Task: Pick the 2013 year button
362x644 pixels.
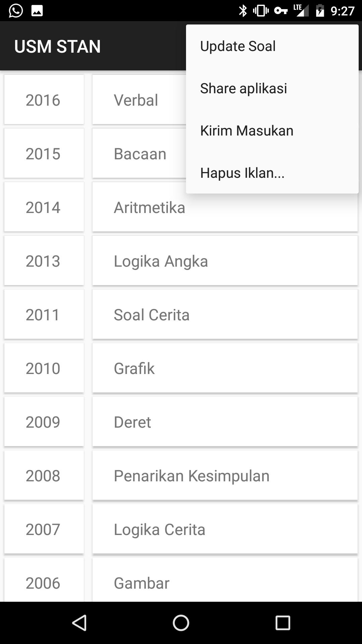Action: [x=44, y=261]
